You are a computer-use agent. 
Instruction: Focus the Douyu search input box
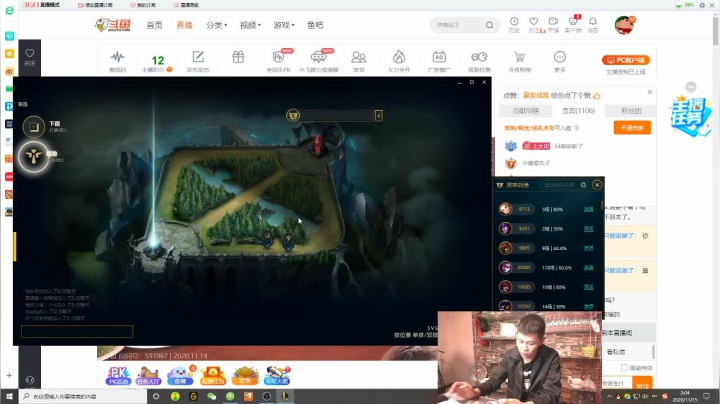tap(458, 25)
